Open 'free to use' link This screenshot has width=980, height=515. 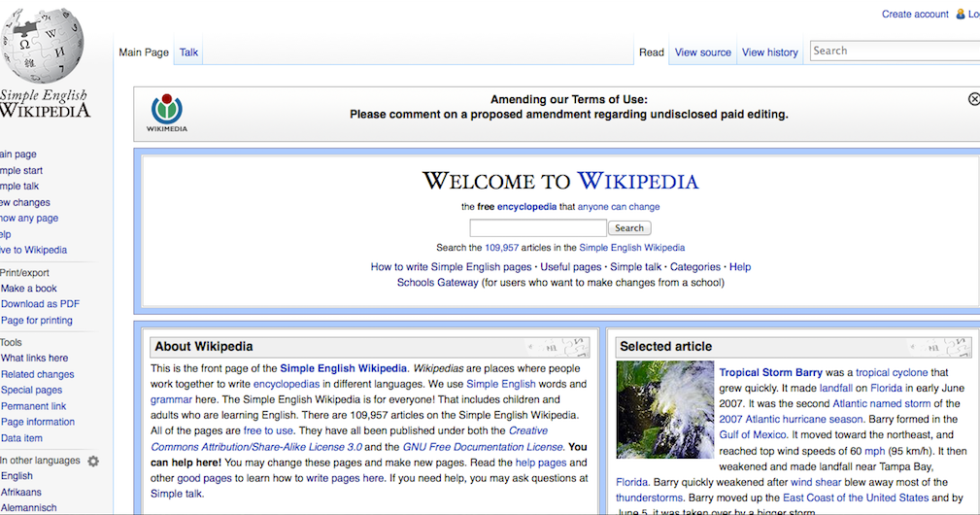268,430
